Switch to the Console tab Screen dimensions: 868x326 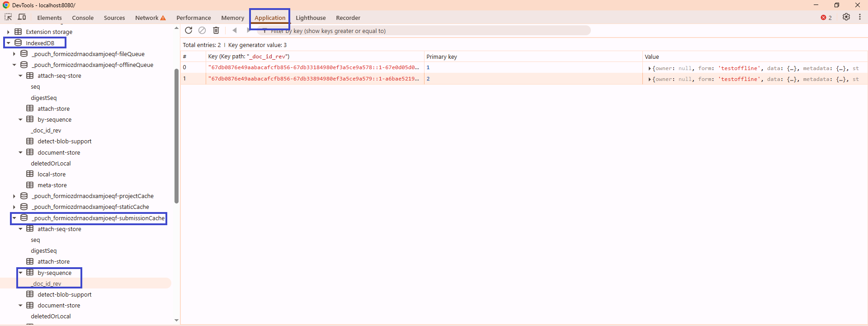click(83, 18)
